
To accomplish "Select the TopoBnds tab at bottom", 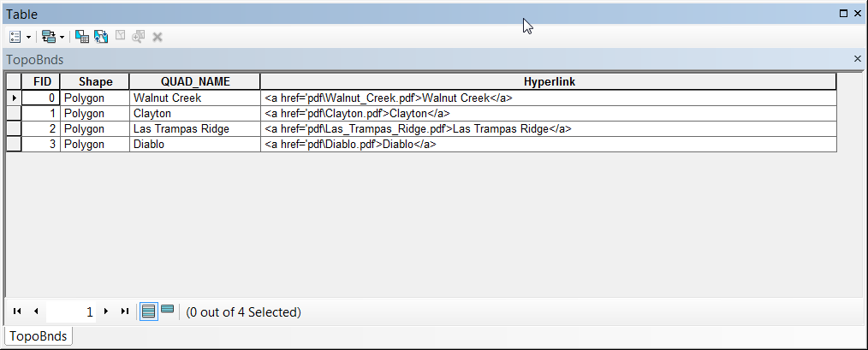I will click(x=39, y=336).
